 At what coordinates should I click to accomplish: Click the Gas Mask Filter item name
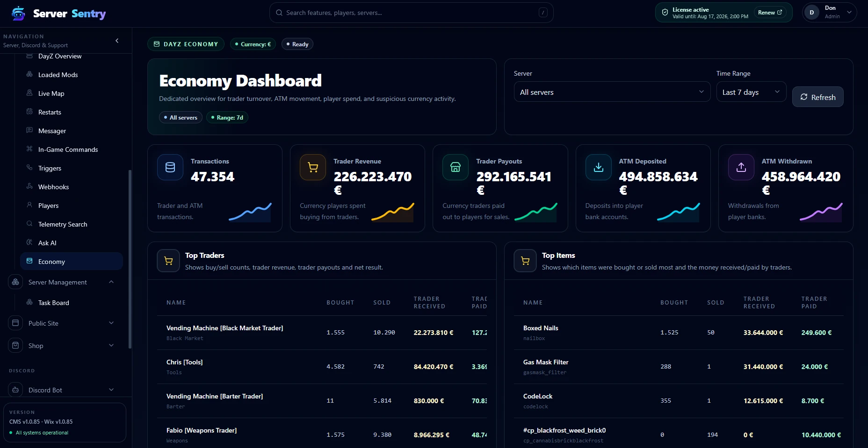(x=546, y=362)
